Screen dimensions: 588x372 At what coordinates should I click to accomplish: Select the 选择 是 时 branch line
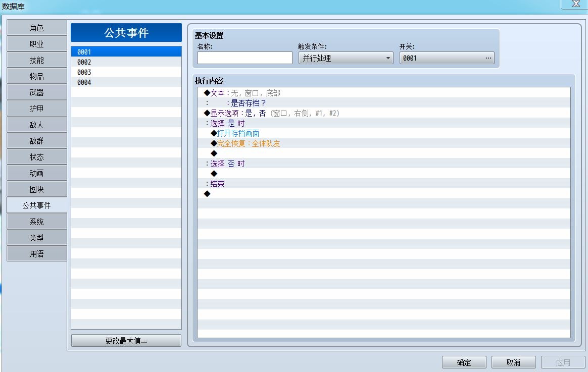pyautogui.click(x=384, y=123)
